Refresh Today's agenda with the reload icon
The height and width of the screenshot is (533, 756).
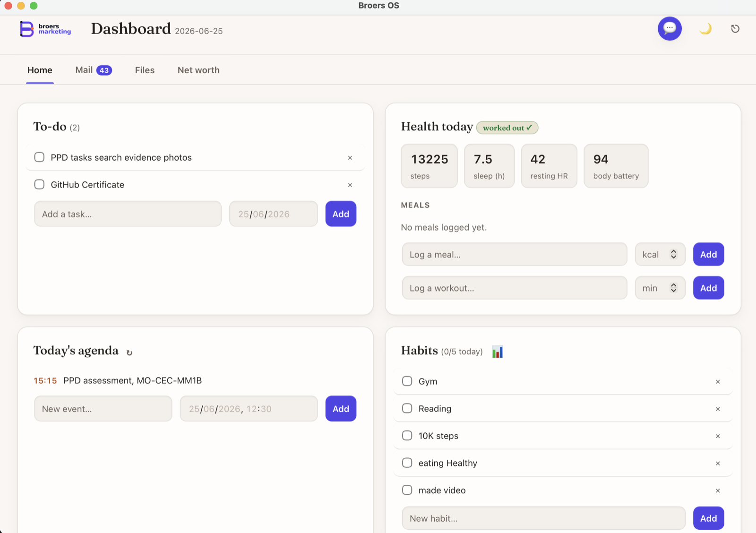[129, 352]
